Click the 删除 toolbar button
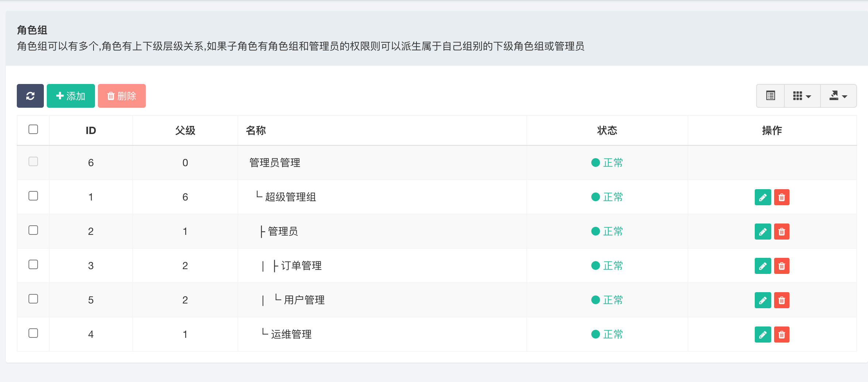The width and height of the screenshot is (868, 382). click(x=122, y=96)
